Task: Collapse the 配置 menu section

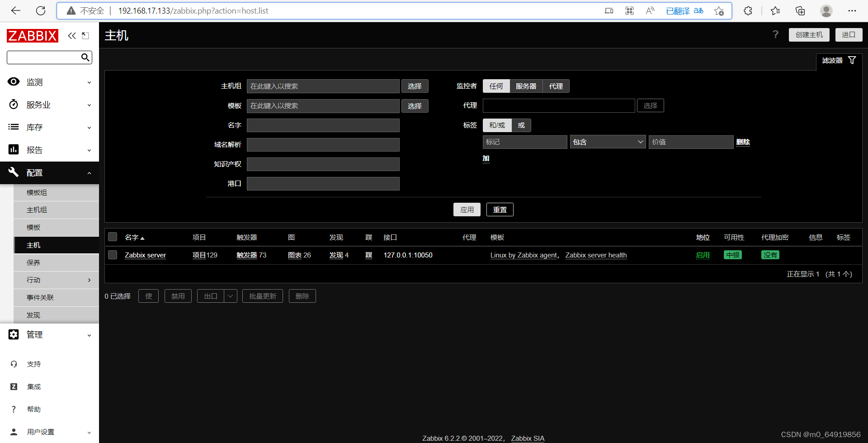Action: pyautogui.click(x=89, y=173)
